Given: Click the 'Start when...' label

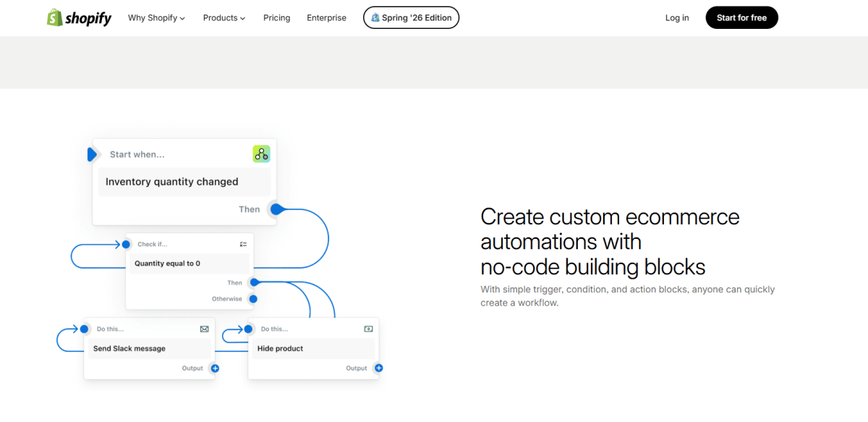Looking at the screenshot, I should (x=137, y=154).
